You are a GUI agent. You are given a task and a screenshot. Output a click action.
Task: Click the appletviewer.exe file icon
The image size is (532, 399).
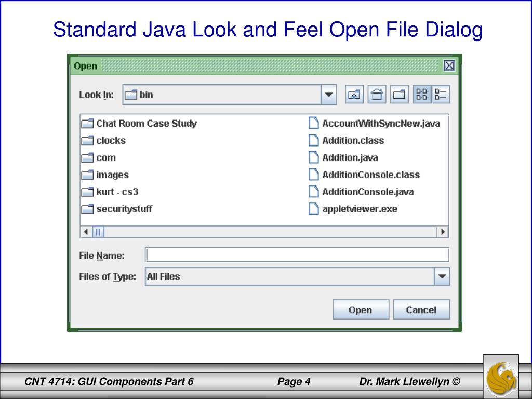(314, 209)
